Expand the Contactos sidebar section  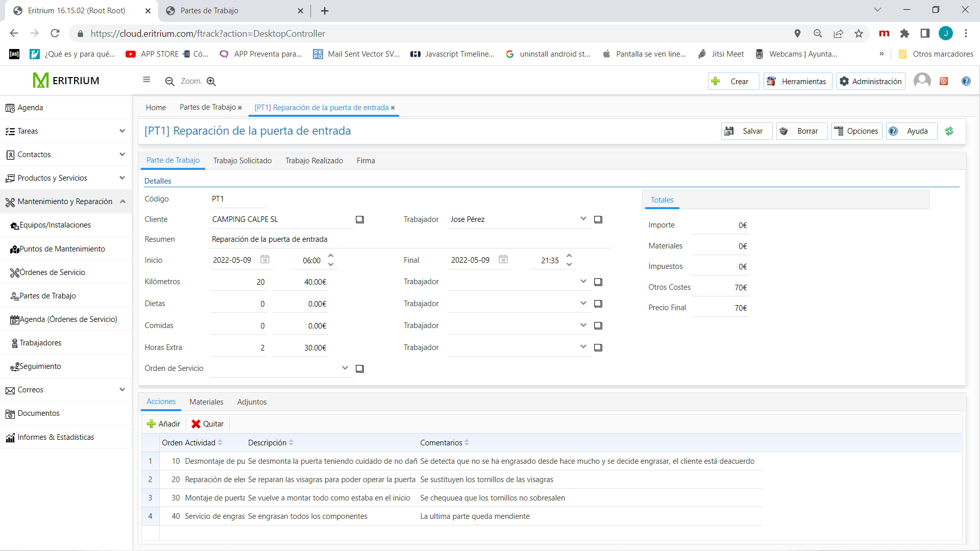(122, 155)
